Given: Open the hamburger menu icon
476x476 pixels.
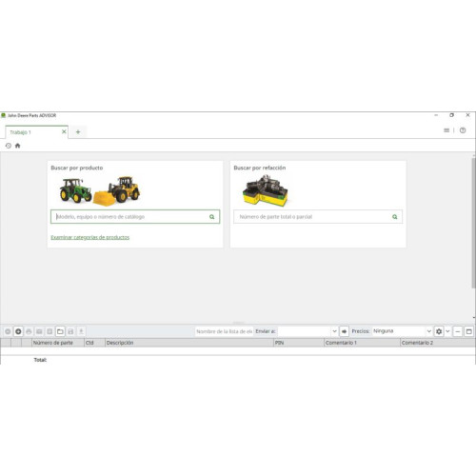Looking at the screenshot, I should (446, 130).
